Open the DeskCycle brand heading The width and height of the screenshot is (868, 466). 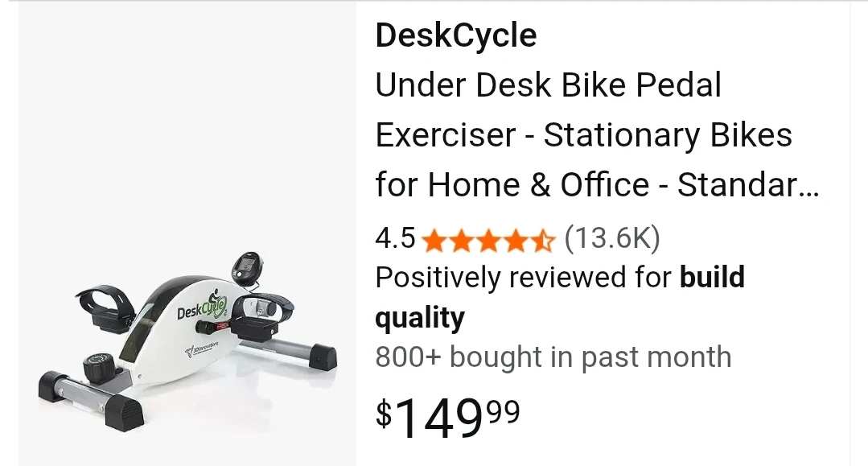[x=456, y=35]
